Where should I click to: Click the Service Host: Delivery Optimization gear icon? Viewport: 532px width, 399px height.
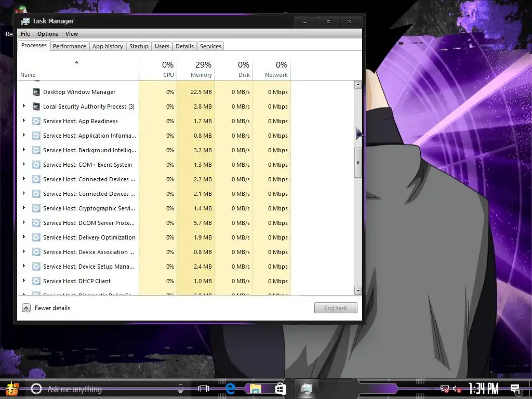coord(36,237)
